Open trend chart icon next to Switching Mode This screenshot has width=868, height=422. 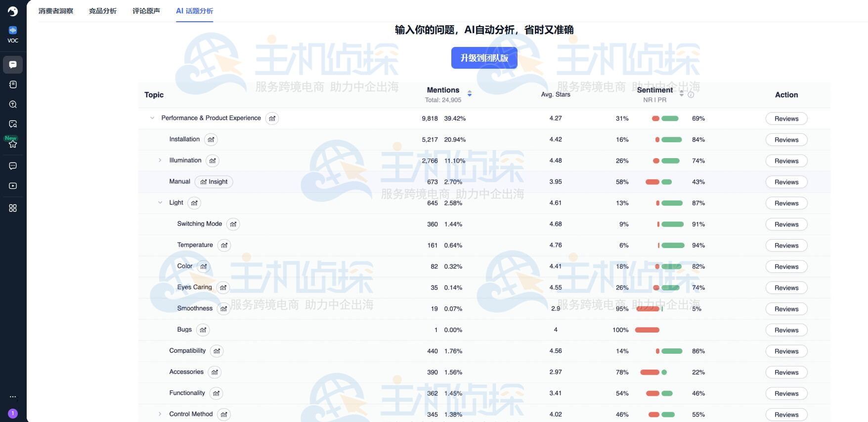pyautogui.click(x=233, y=224)
